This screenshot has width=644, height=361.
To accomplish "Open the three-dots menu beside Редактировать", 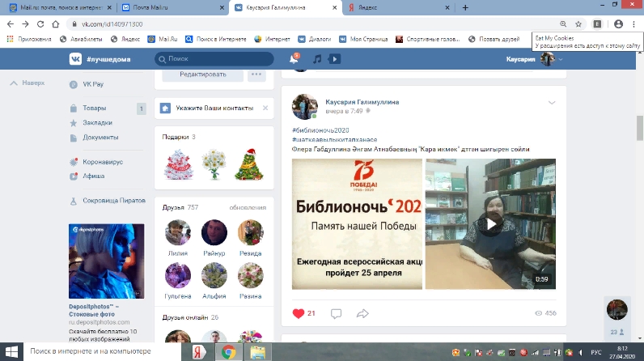I will point(256,74).
